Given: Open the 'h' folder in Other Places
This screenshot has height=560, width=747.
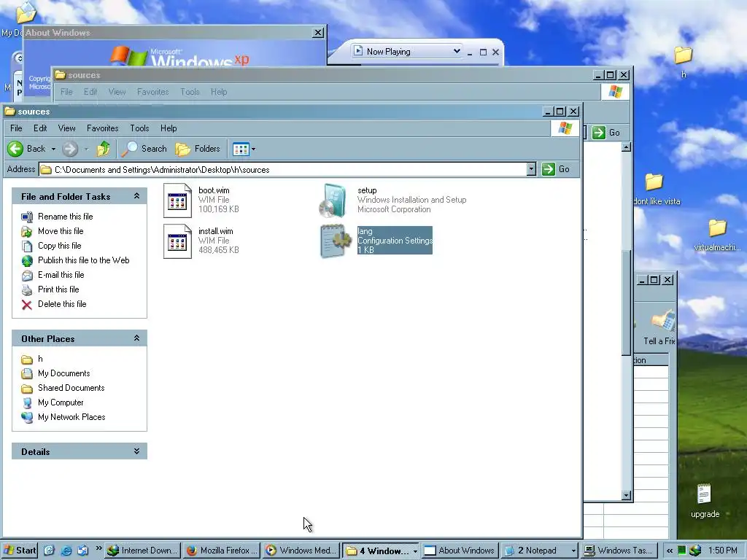Looking at the screenshot, I should coord(40,359).
